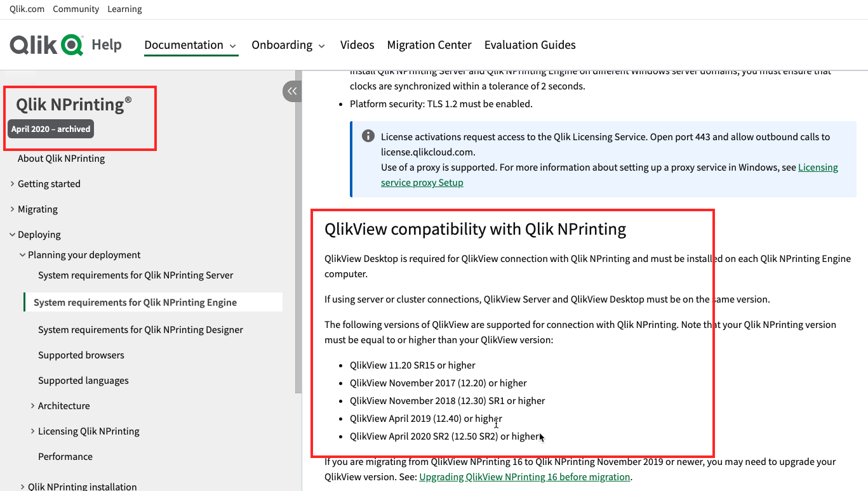868x491 pixels.
Task: Open the Performance page
Action: coord(65,457)
